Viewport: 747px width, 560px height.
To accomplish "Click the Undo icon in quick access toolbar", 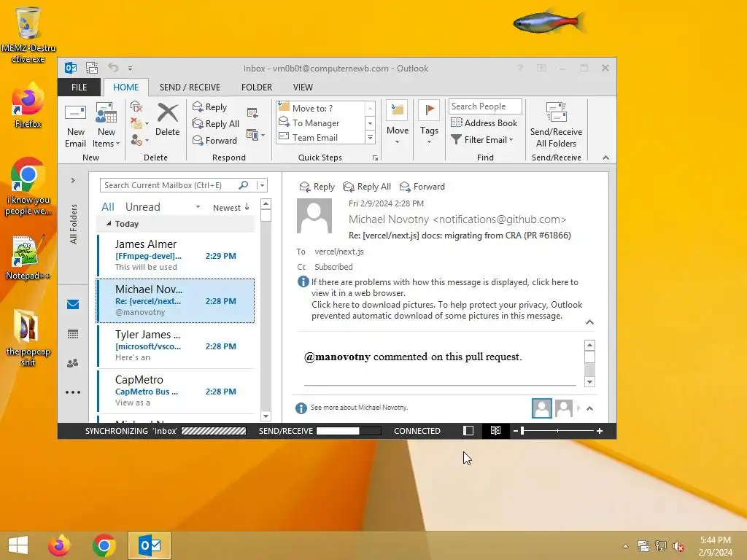I will click(113, 68).
